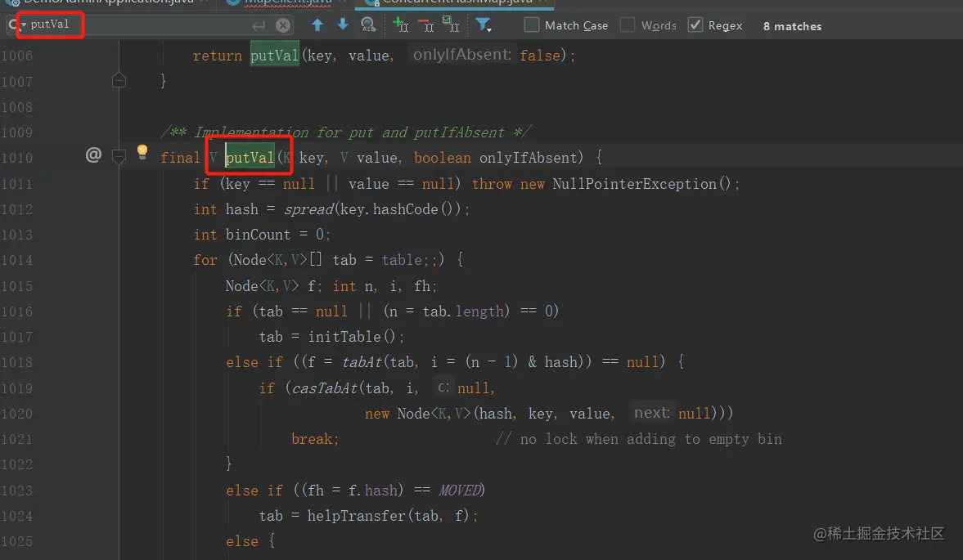This screenshot has width=963, height=560.
Task: Enable the Words search option
Action: (625, 25)
